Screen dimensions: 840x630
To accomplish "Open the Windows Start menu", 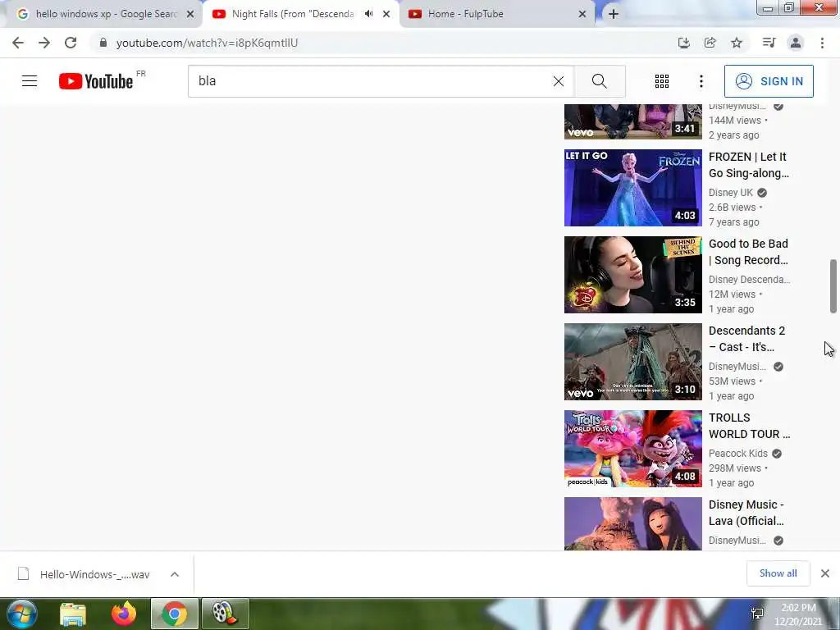I will point(22,614).
